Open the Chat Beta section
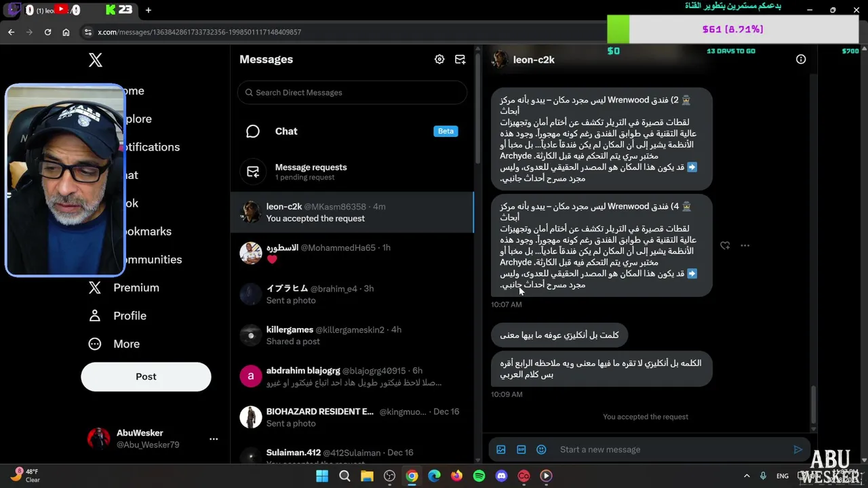Screen dimensions: 868x488 [352, 131]
